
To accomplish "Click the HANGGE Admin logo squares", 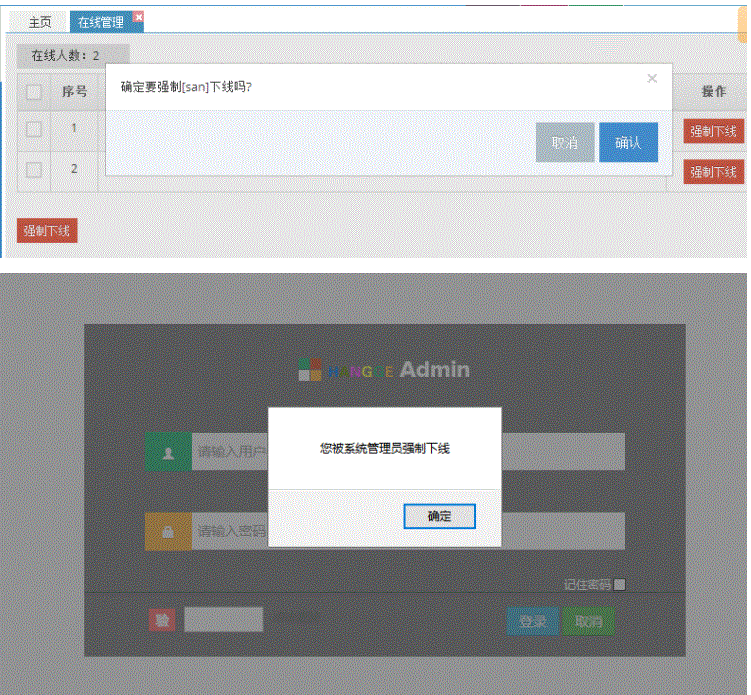I will click(310, 370).
